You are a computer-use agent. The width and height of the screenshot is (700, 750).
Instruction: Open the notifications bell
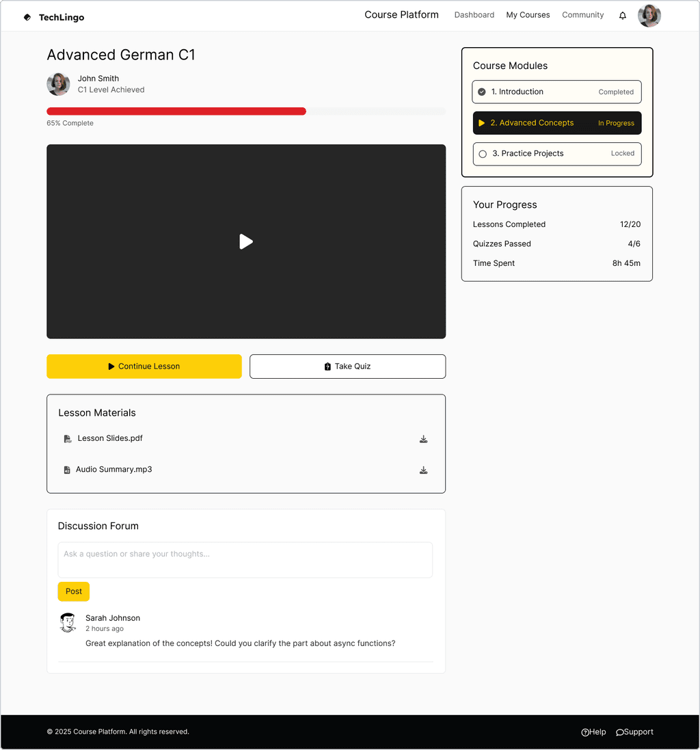(623, 16)
